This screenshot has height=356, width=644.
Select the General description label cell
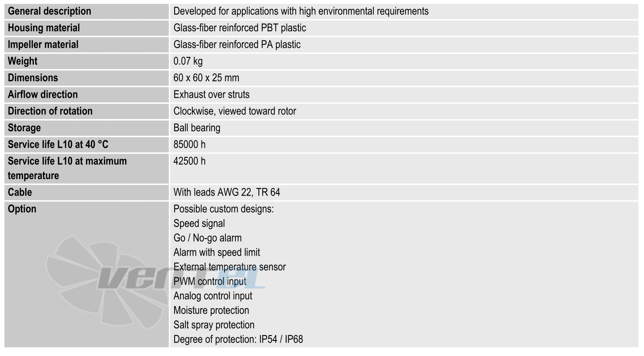click(x=86, y=11)
